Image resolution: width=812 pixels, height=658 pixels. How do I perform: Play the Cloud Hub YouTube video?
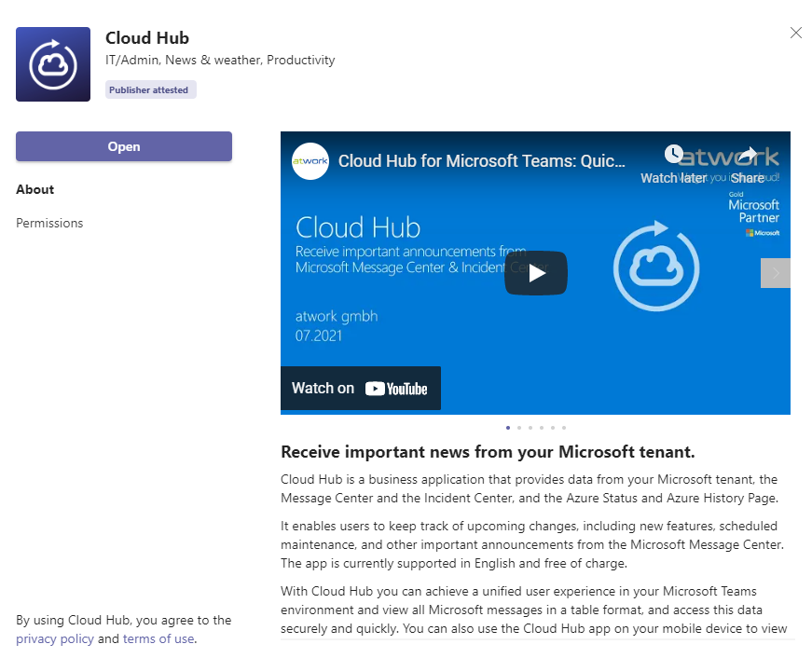coord(536,273)
